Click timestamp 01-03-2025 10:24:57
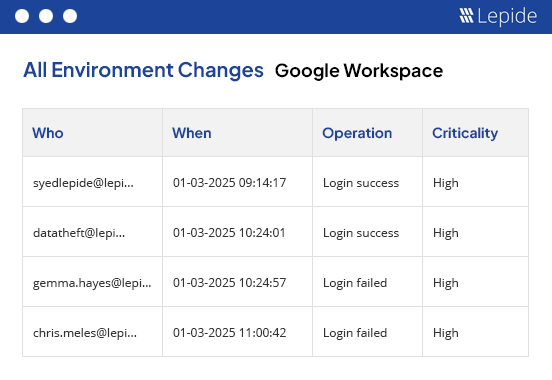This screenshot has height=380, width=552. (230, 283)
